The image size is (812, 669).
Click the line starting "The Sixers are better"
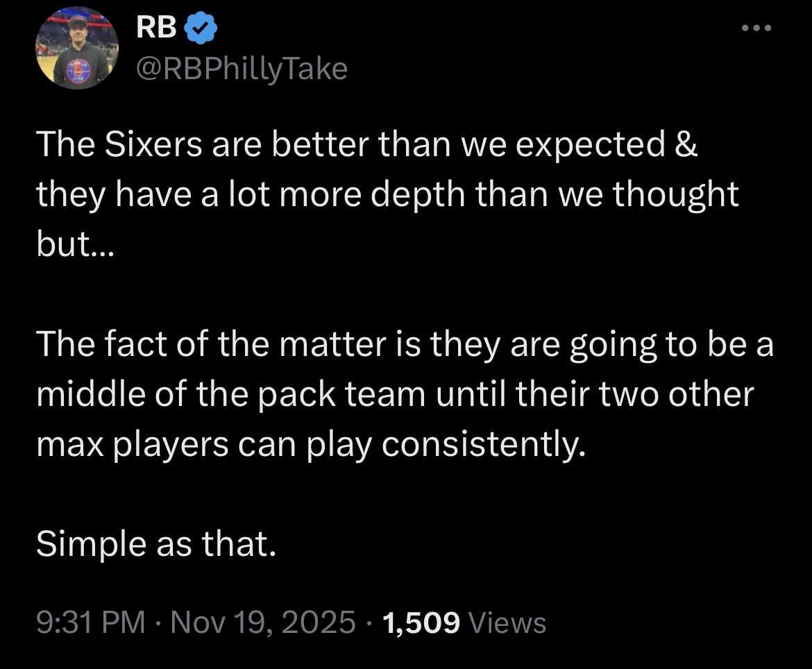(x=366, y=145)
